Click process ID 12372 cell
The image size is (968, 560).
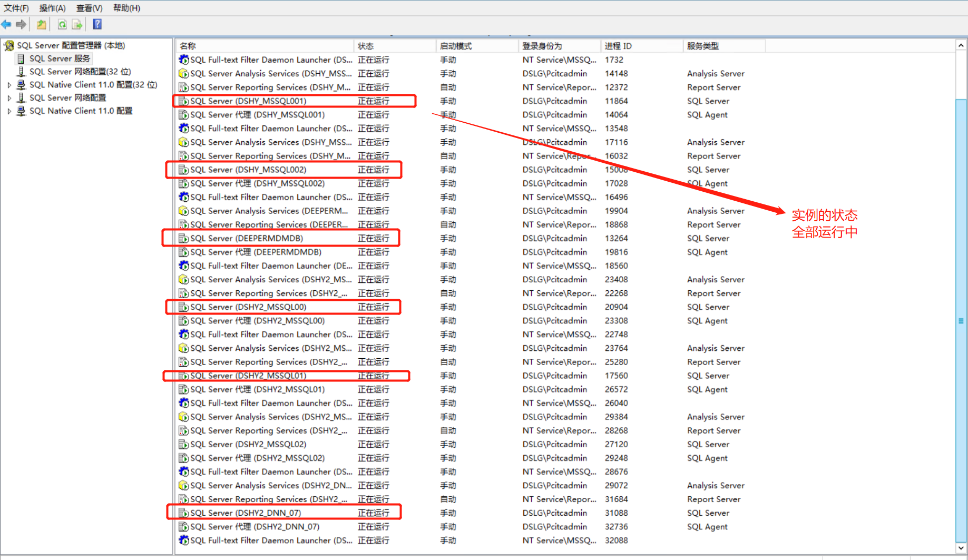[x=616, y=87]
